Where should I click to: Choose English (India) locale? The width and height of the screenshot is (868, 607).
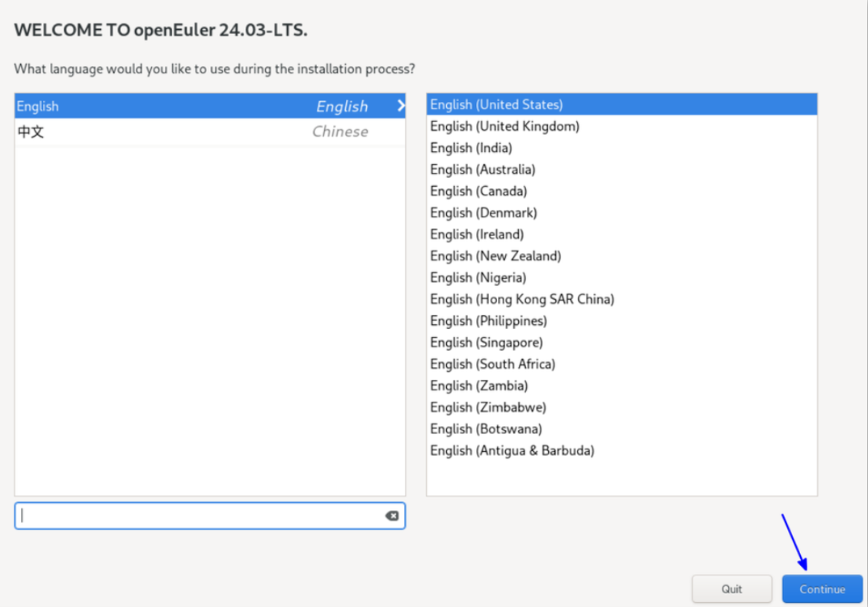click(x=622, y=148)
